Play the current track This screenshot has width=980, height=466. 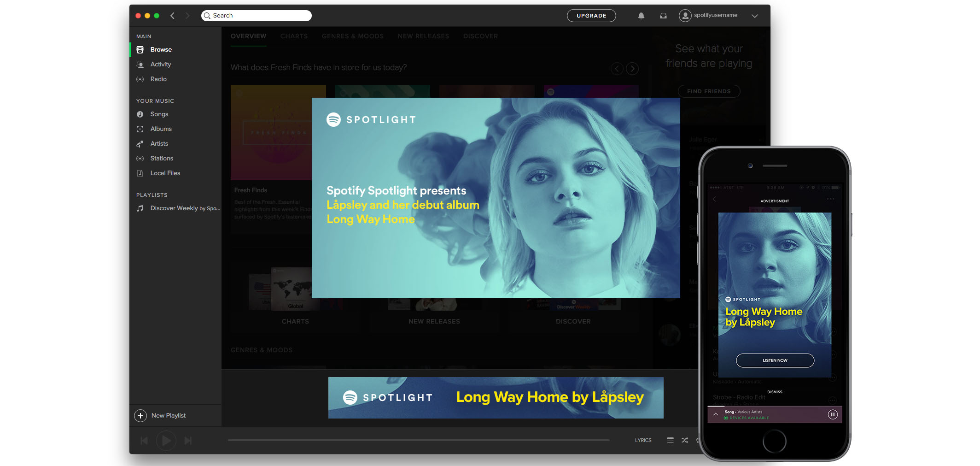pos(166,441)
